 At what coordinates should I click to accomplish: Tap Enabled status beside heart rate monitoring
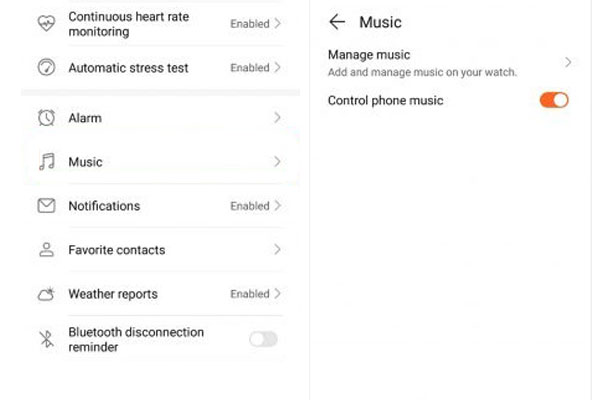[250, 24]
